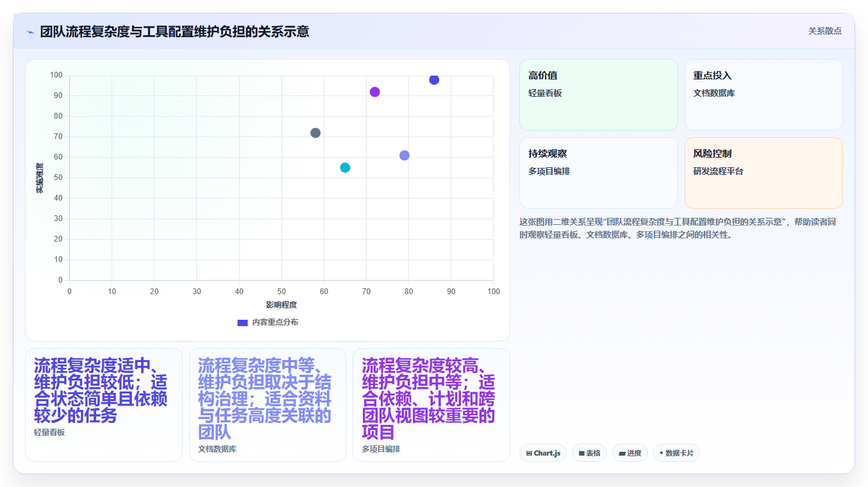This screenshot has height=487, width=868.
Task: Click the 数据卡片 tag chip
Action: coord(676,453)
